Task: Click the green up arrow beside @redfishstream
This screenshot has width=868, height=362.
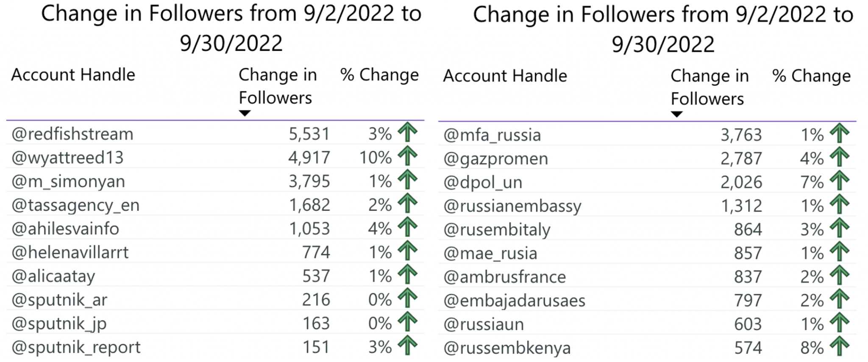Action: (408, 132)
